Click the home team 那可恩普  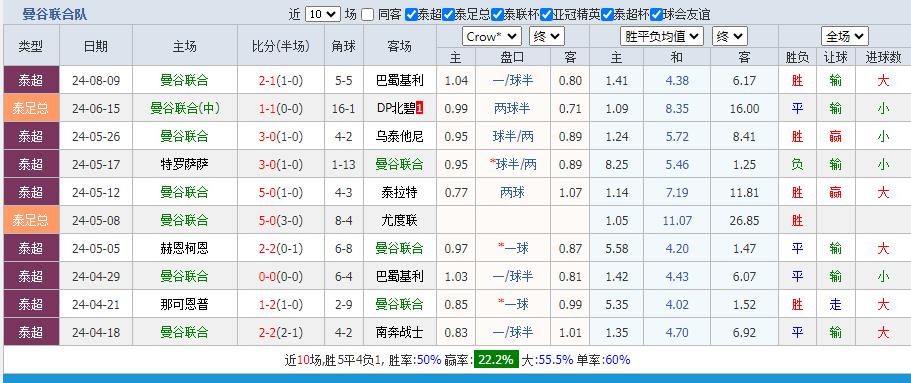pos(184,304)
